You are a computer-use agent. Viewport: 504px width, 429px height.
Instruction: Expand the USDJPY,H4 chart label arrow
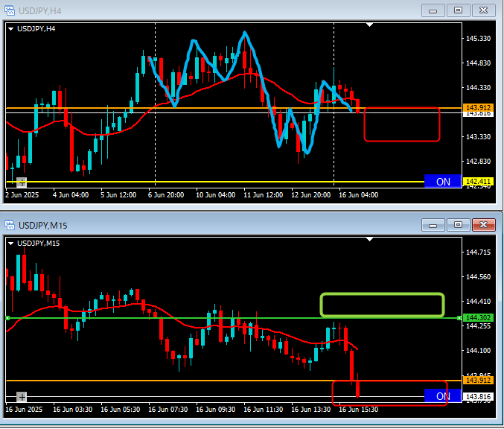[10, 29]
